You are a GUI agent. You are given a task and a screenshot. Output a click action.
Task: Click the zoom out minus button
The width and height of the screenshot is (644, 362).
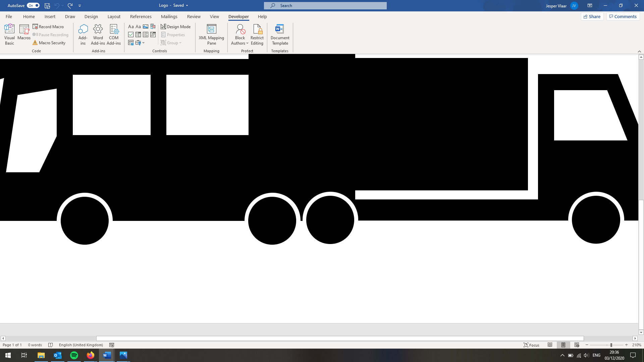[x=587, y=345]
